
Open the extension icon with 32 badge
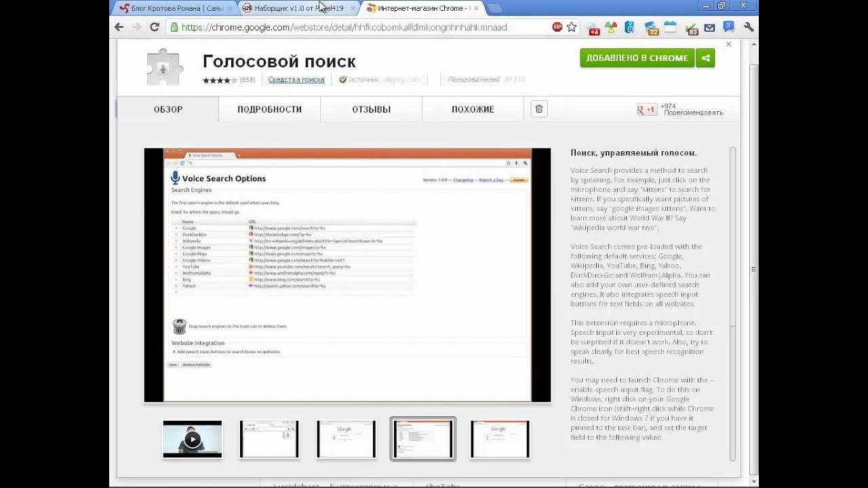(x=651, y=28)
